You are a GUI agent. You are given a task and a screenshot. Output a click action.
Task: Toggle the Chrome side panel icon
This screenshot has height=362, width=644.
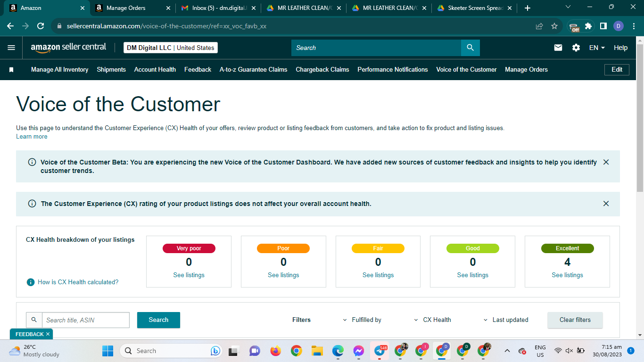(x=603, y=26)
